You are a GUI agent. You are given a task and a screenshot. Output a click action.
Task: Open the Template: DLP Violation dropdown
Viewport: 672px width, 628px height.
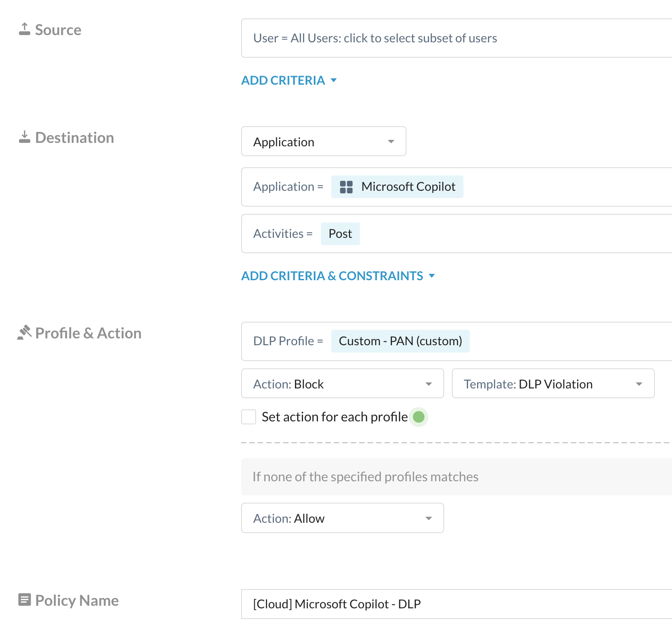point(553,383)
